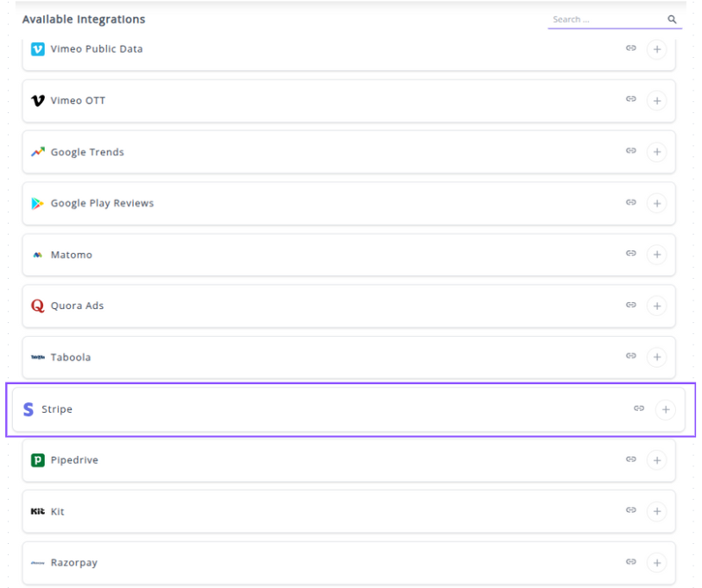Click the plus icon for Razorpay

pyautogui.click(x=657, y=563)
